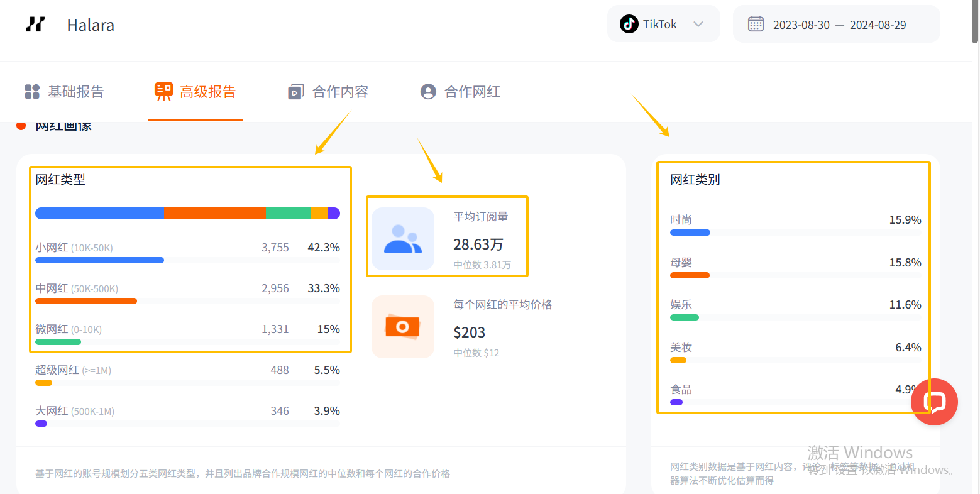
Task: Click the orange average price money icon
Action: pos(403,327)
